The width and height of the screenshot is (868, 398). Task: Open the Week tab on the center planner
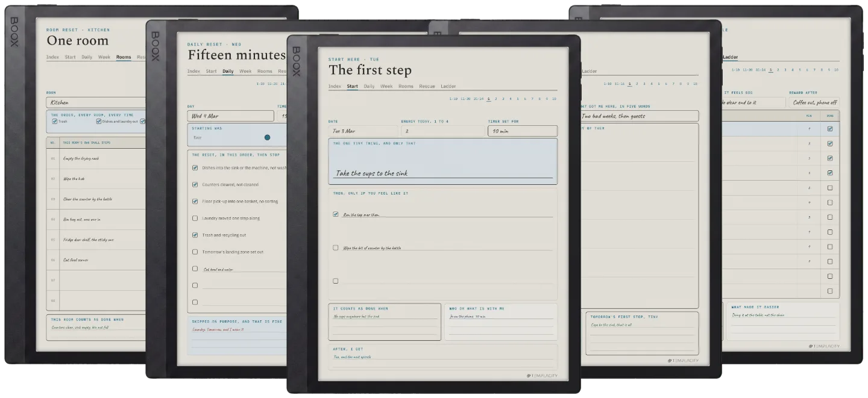[386, 86]
